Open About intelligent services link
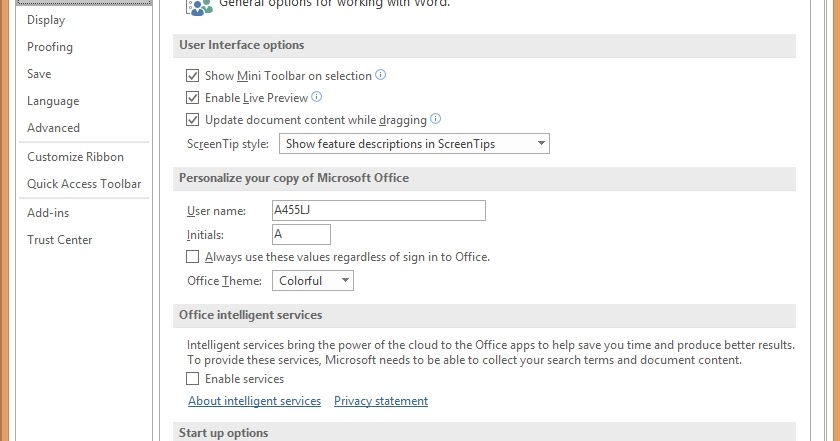This screenshot has height=441, width=840. 254,401
